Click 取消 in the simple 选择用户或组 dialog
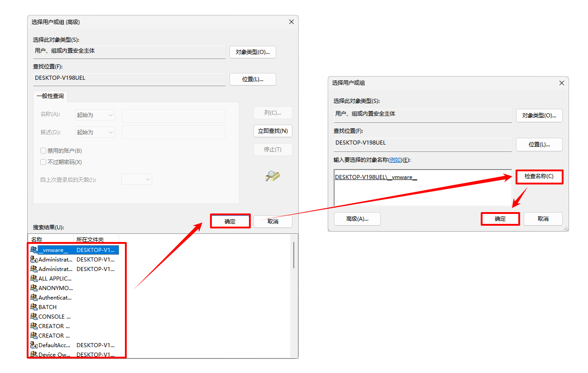This screenshot has width=588, height=373. point(543,219)
